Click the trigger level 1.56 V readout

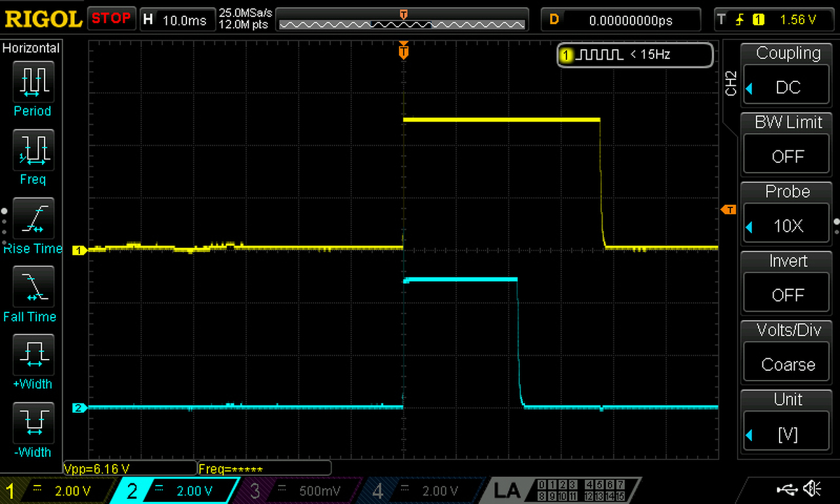point(797,20)
